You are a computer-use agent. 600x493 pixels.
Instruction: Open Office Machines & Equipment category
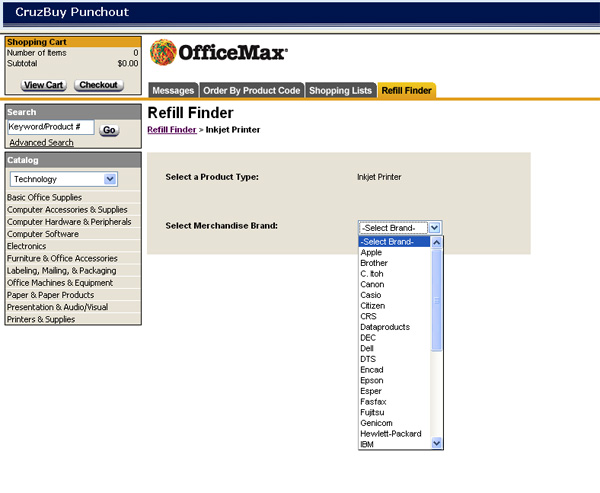60,283
